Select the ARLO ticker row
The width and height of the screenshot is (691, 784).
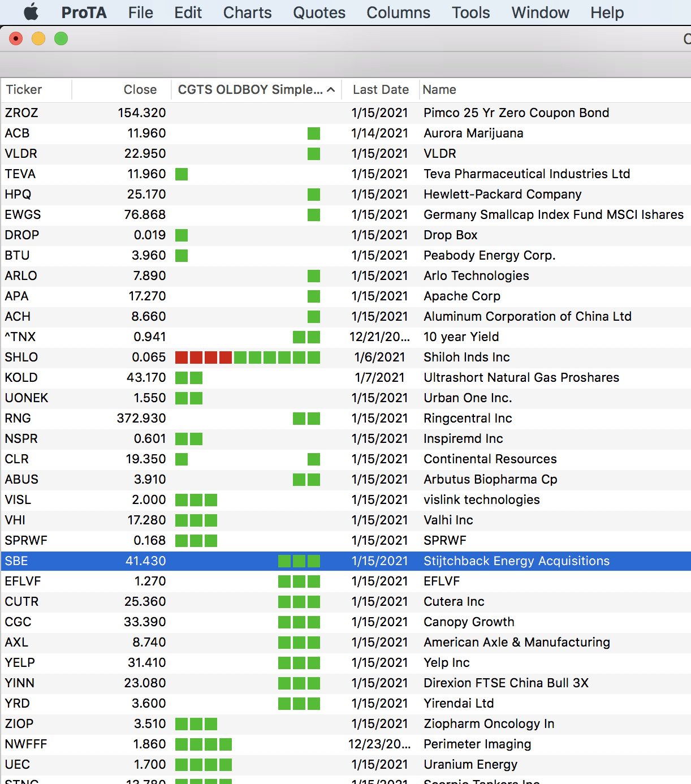345,275
